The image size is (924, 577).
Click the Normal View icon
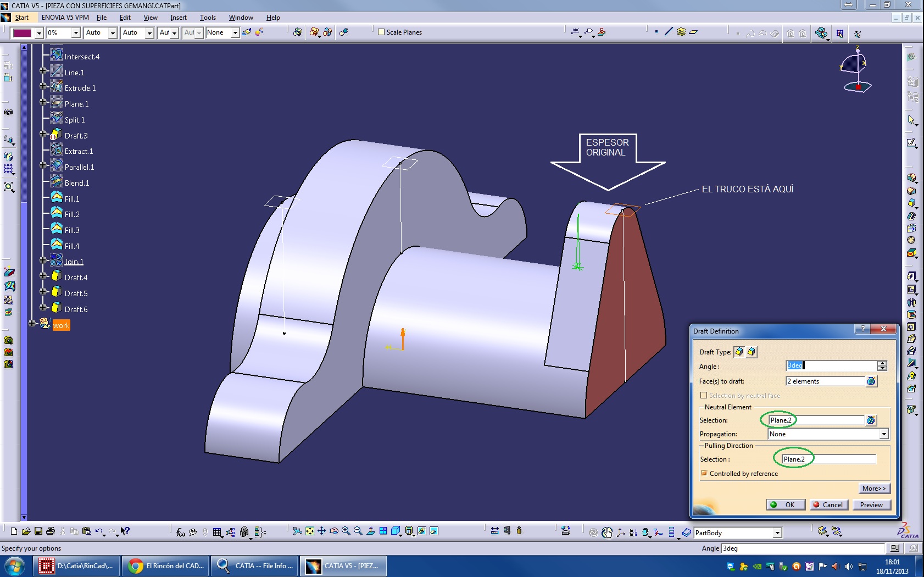pyautogui.click(x=371, y=531)
